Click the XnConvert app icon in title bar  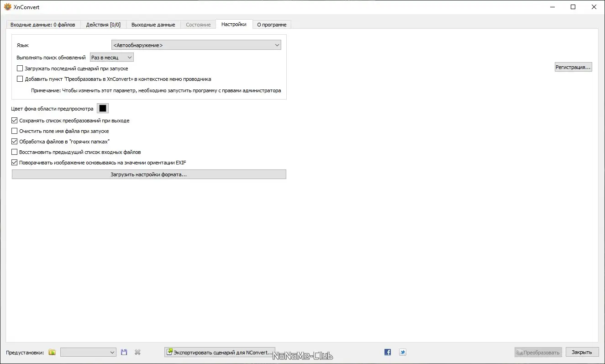[x=8, y=7]
